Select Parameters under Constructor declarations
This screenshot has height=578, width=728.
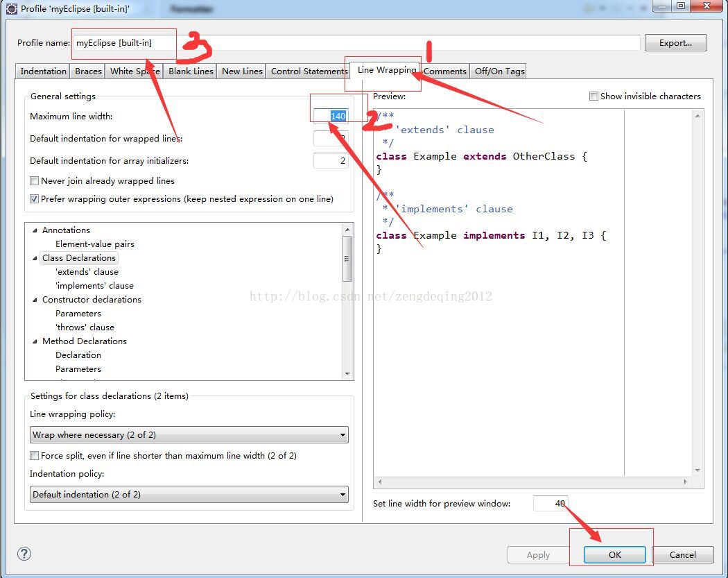pyautogui.click(x=78, y=314)
